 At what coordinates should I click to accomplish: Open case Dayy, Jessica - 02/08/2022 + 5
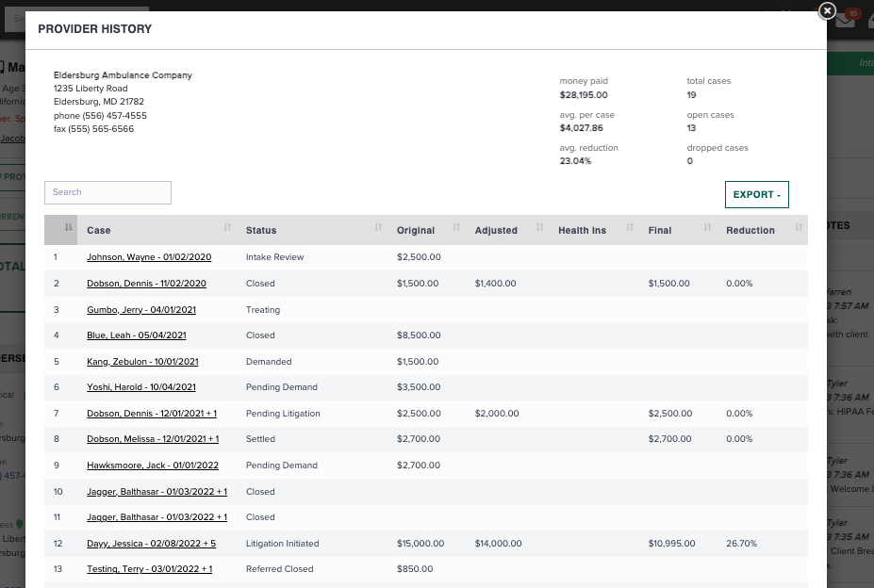click(x=152, y=543)
